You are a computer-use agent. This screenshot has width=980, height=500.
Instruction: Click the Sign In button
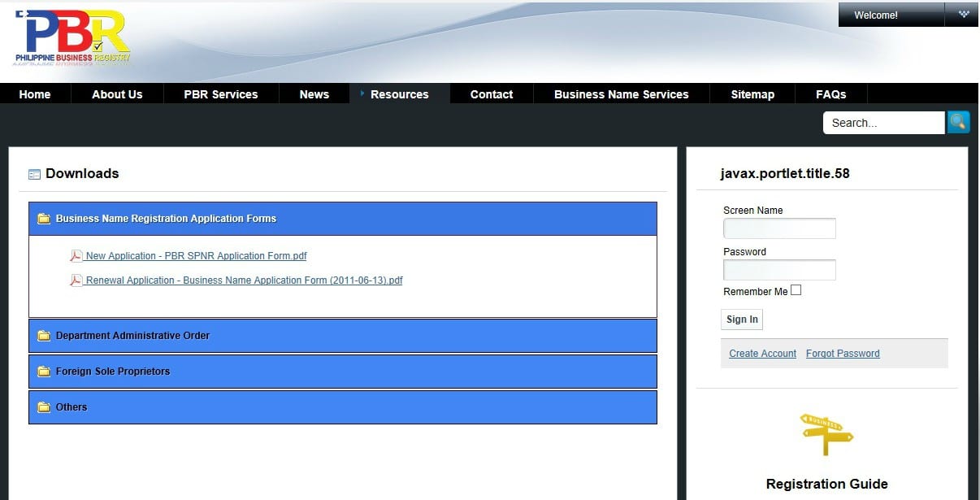742,320
